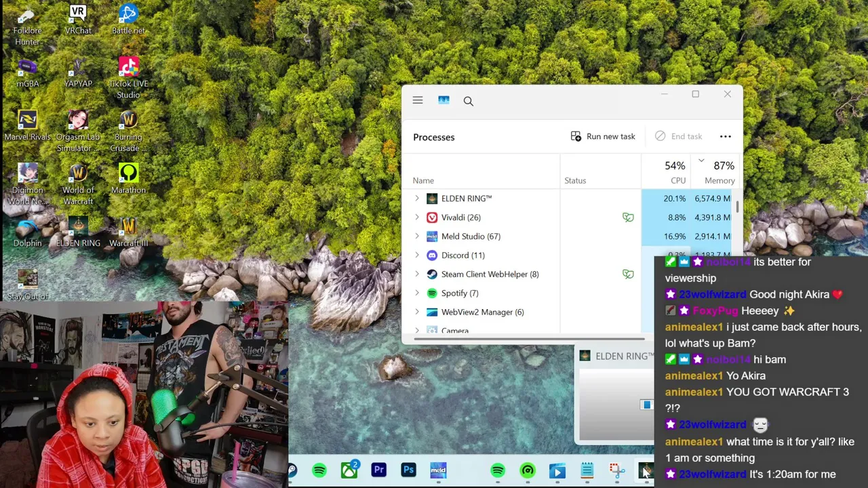Click animealex1 on YOU GOT WARCRAFT 3 message
The width and height of the screenshot is (868, 488).
694,392
